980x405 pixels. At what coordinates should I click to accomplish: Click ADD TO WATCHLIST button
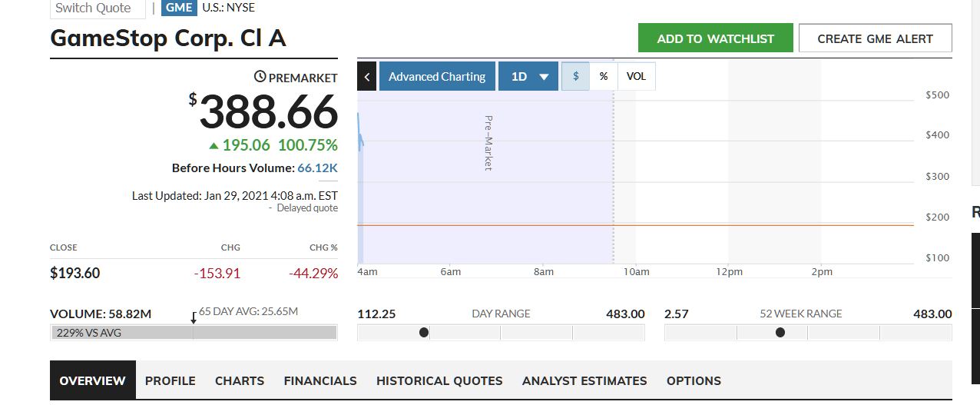(x=716, y=38)
